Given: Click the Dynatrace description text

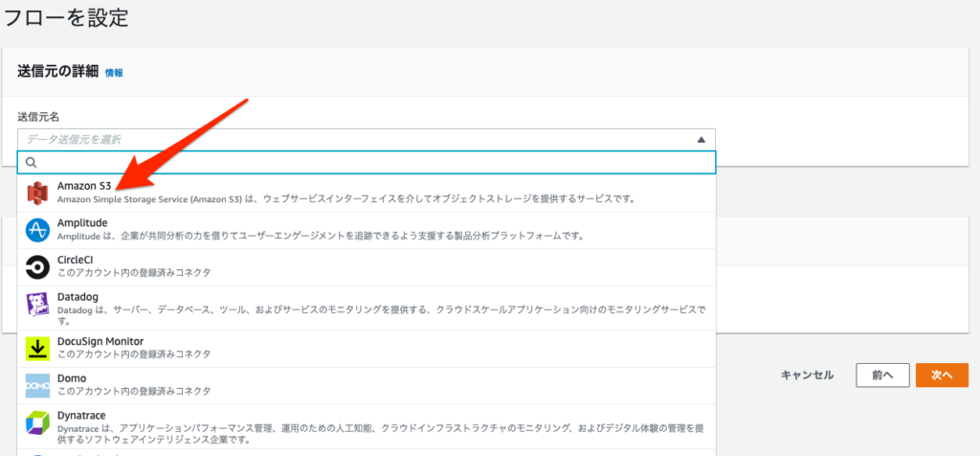Looking at the screenshot, I should coord(381,434).
